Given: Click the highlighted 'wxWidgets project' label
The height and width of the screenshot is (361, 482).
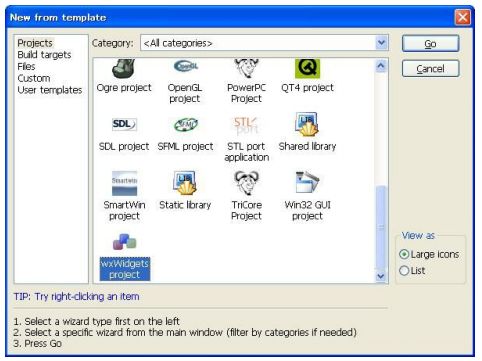Looking at the screenshot, I should tap(125, 269).
